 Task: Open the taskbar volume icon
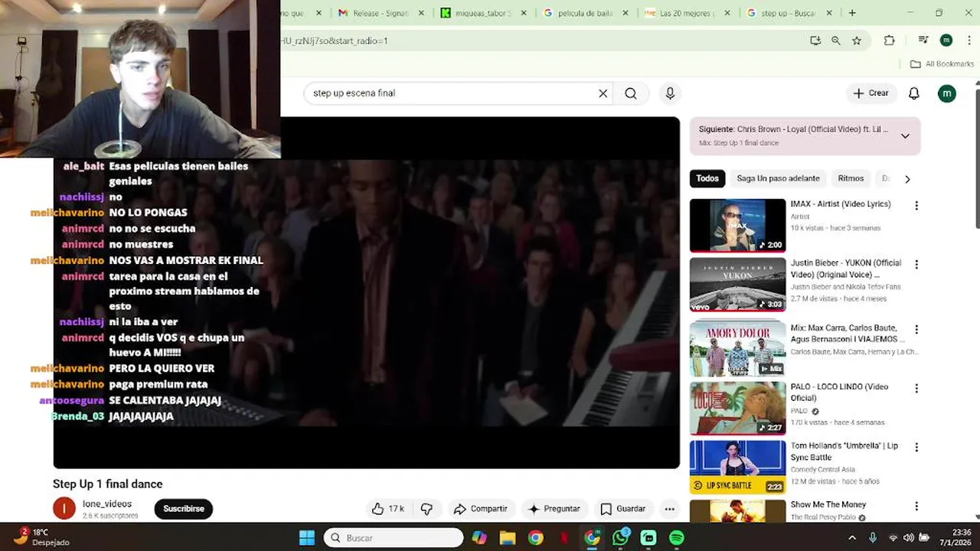coord(908,538)
